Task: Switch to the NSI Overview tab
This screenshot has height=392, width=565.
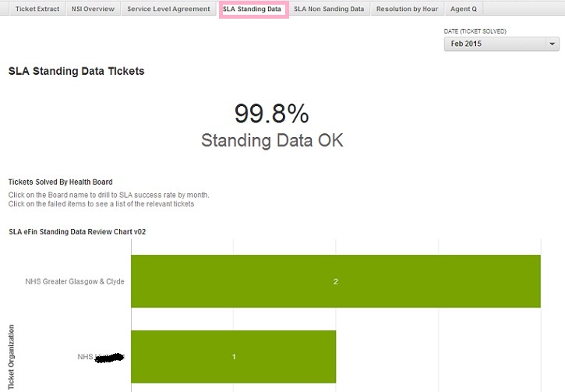Action: tap(93, 9)
